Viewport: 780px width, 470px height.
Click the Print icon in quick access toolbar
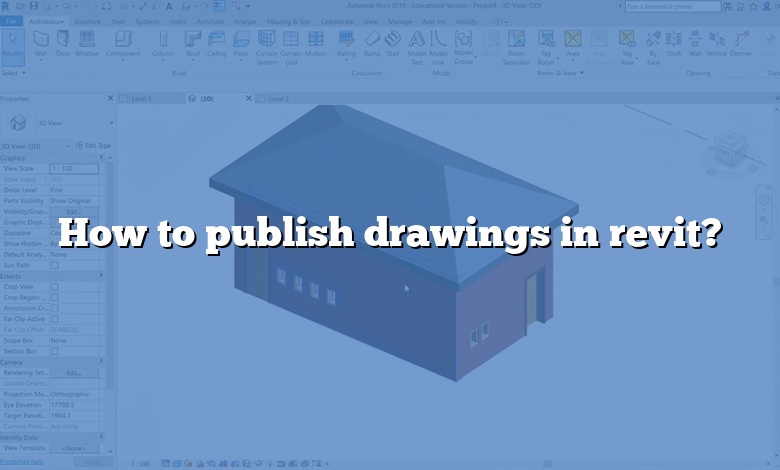coord(106,6)
